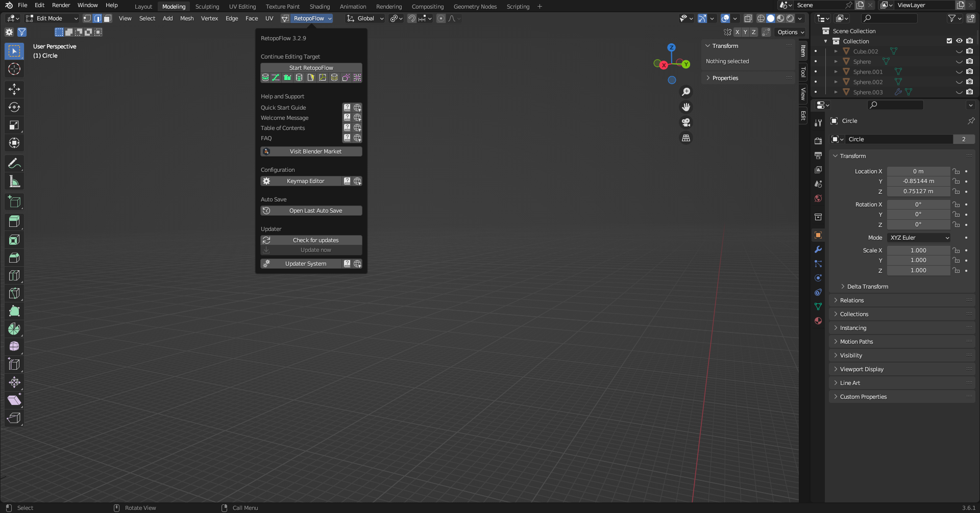The height and width of the screenshot is (513, 980).
Task: Select the Measure tool
Action: click(14, 182)
